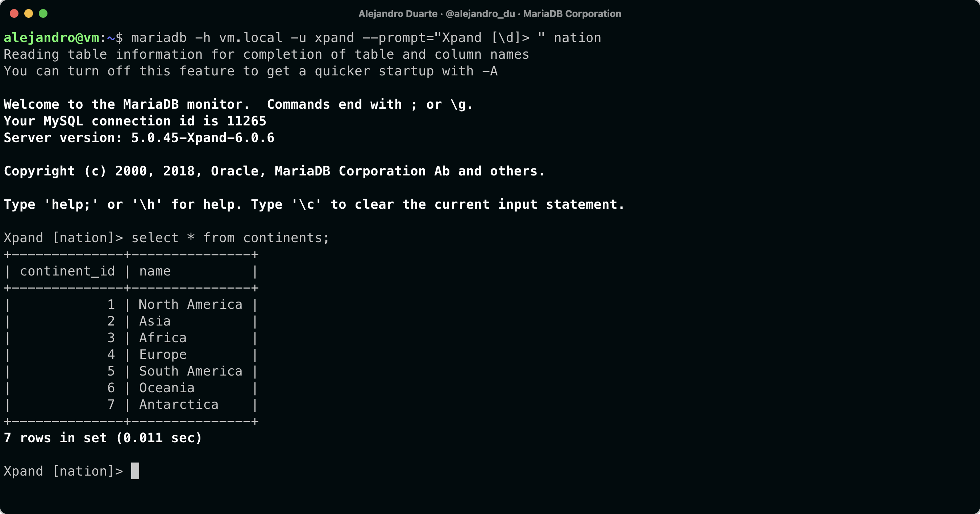Screen dimensions: 980x514
Task: Click the Europe table entry
Action: click(163, 355)
